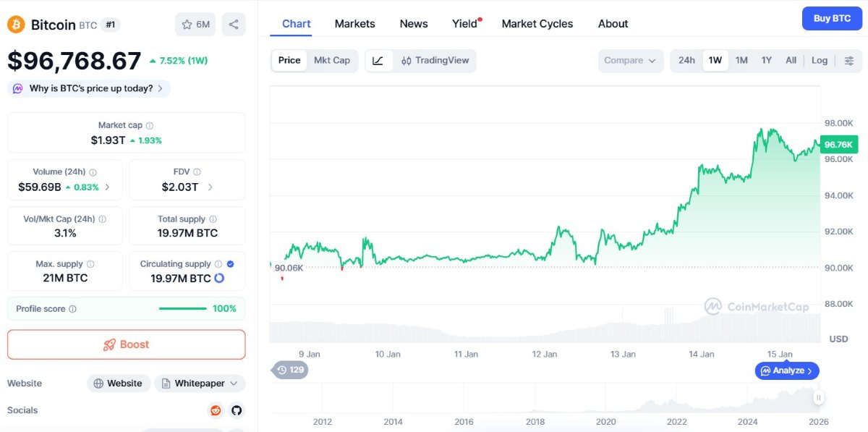
Task: Click the 21M BTC max supply value
Action: click(x=65, y=278)
